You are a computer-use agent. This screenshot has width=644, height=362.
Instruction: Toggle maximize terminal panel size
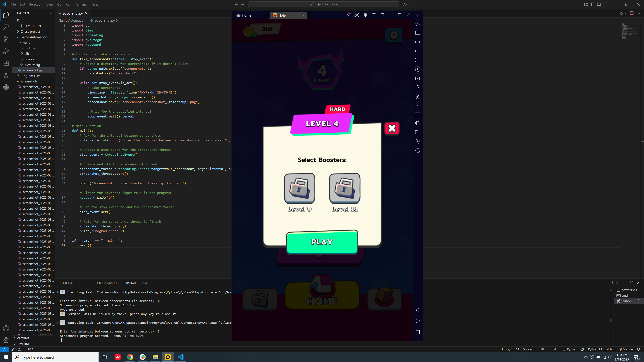coord(631,283)
